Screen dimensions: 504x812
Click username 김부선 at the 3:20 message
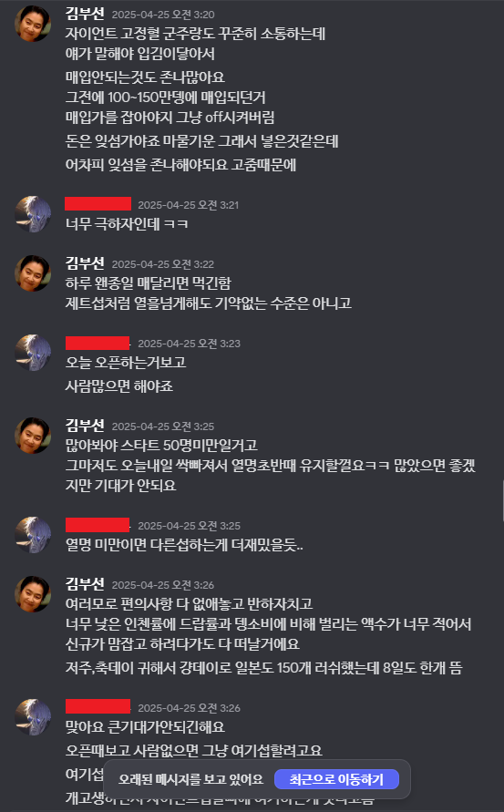pyautogui.click(x=85, y=14)
